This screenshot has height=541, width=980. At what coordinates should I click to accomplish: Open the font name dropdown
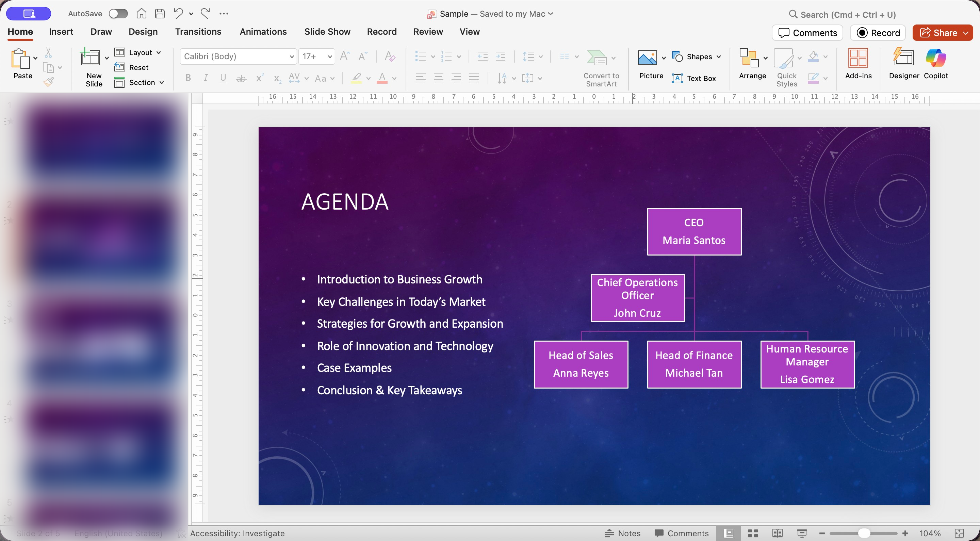292,57
